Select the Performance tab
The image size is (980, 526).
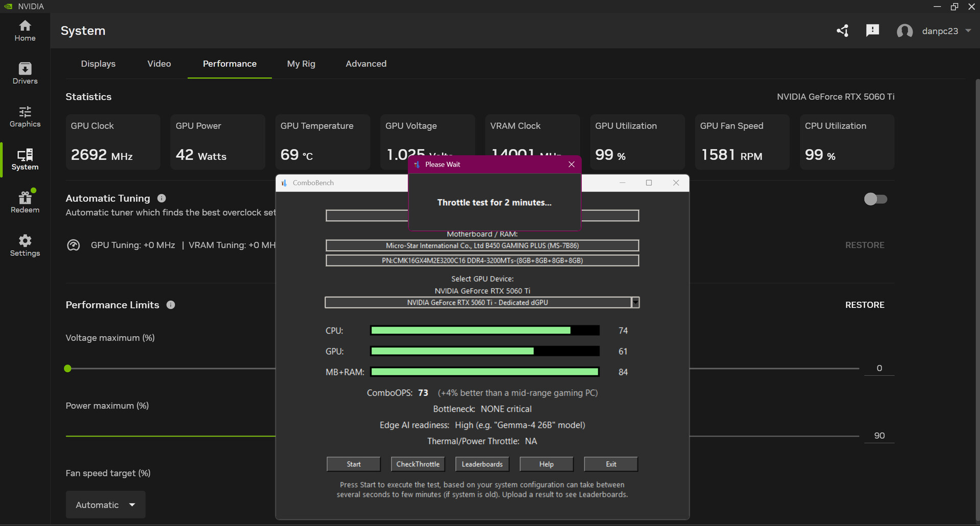click(230, 64)
